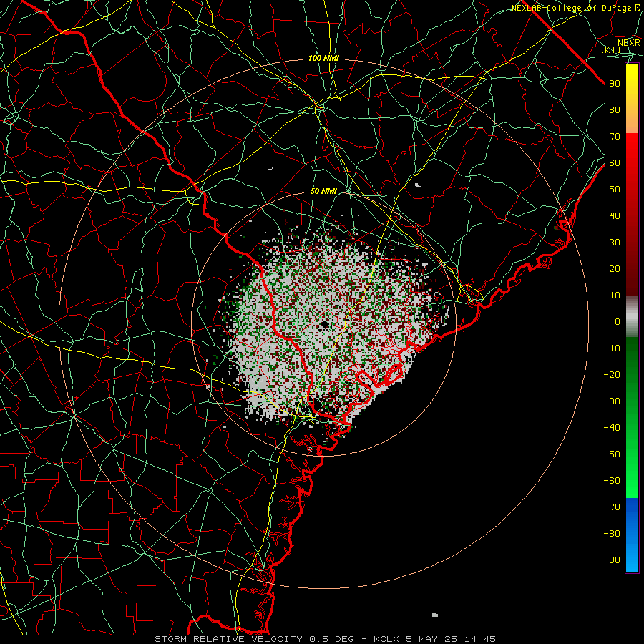Click the -10 value on the velocity scale

tap(612, 348)
